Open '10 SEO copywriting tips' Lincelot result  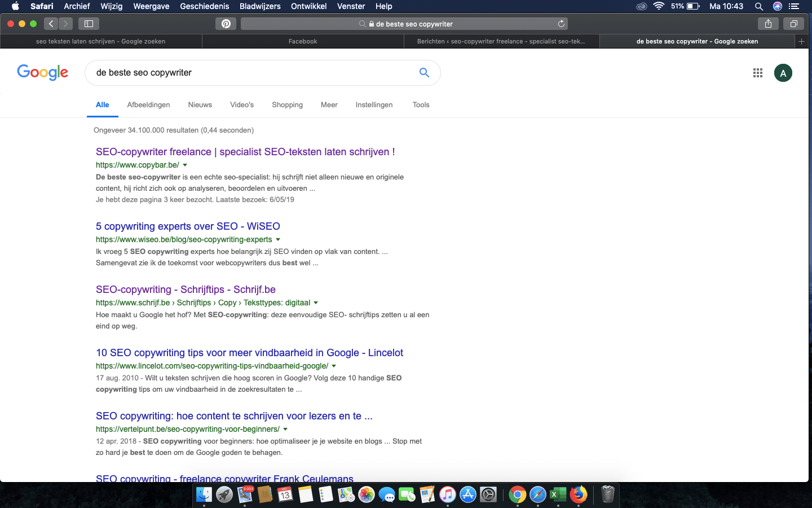coord(249,353)
